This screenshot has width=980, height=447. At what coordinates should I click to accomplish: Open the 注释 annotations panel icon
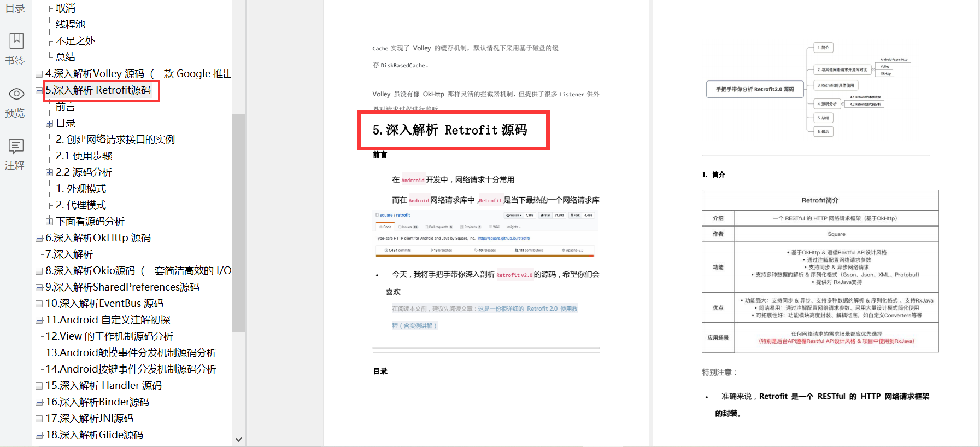16,146
